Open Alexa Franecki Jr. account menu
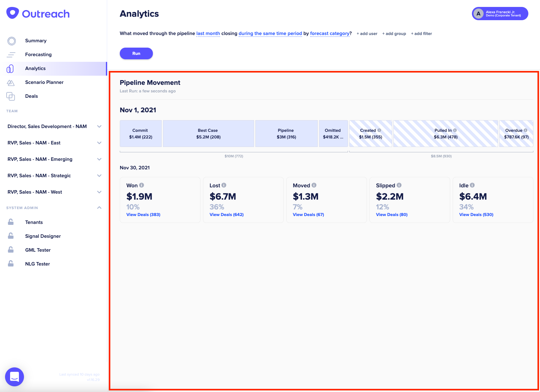Screen dimensions: 540x392 point(500,14)
